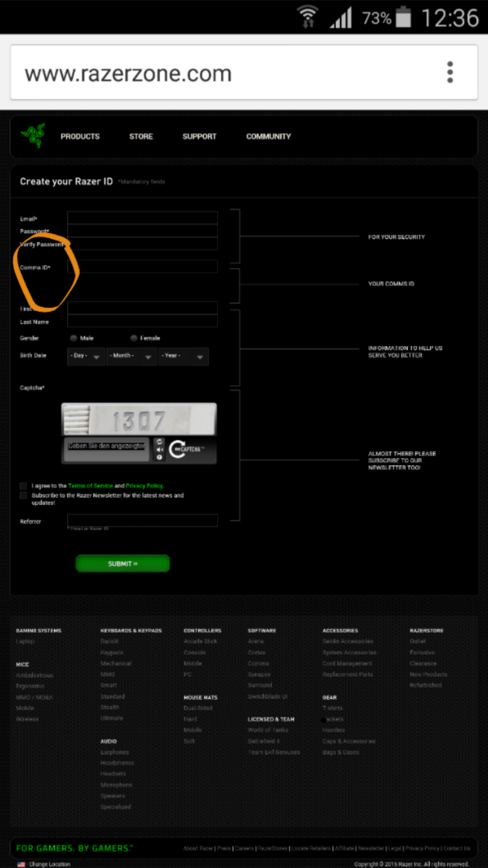Viewport: 488px width, 868px height.
Task: Open the Mechanical keyboards footer link
Action: [116, 663]
